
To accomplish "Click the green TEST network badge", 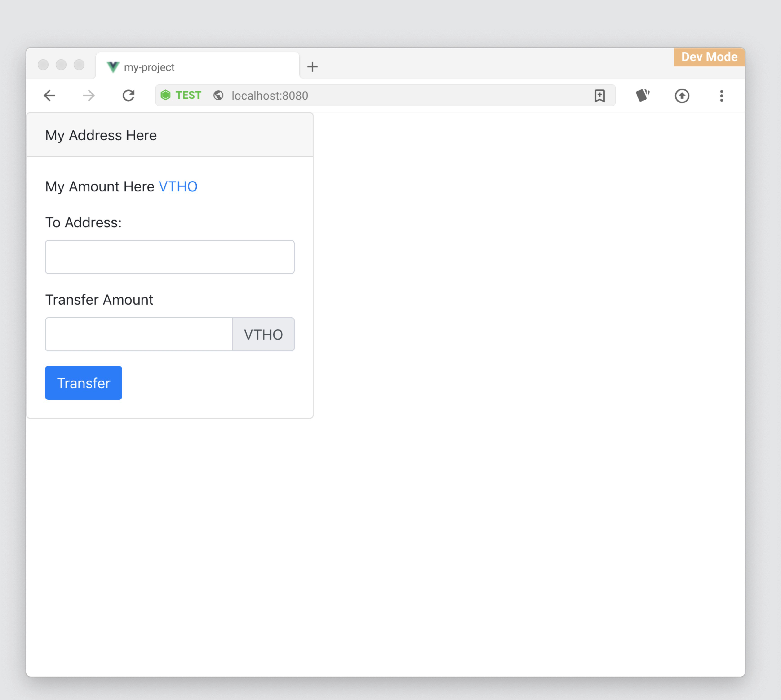I will point(181,95).
